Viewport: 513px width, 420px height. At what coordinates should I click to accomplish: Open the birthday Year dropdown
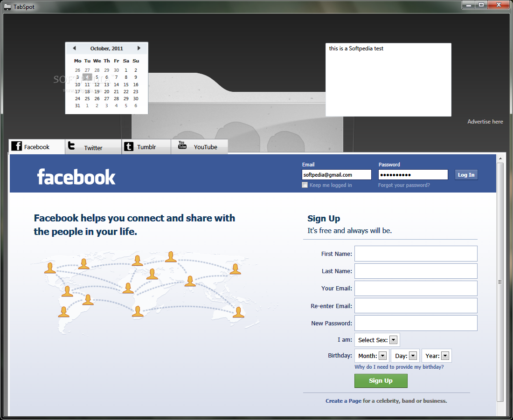pyautogui.click(x=445, y=356)
